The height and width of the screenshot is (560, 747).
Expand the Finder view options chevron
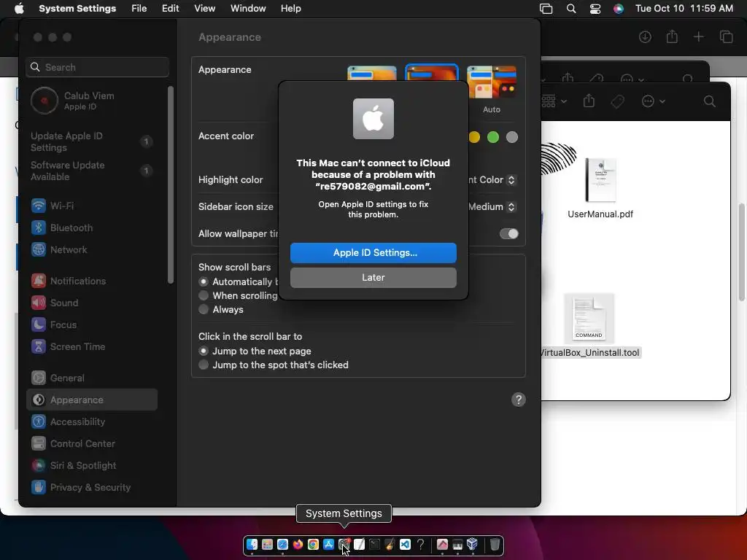564,101
